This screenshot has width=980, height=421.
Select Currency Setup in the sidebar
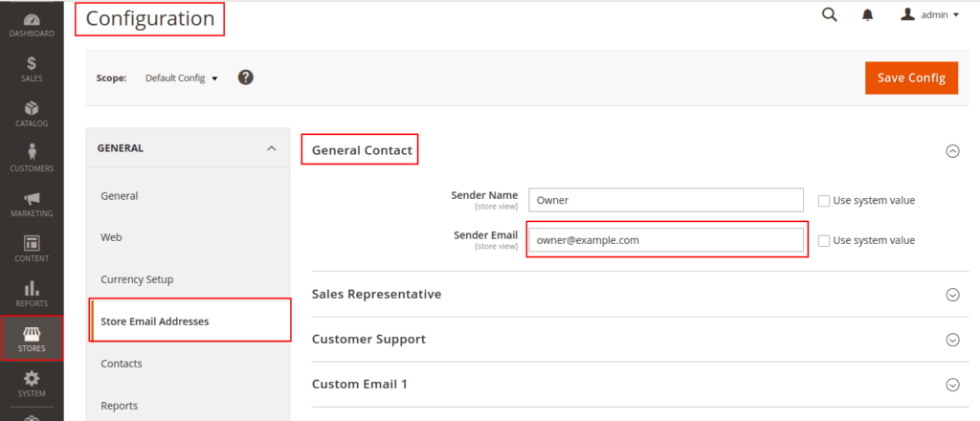click(x=137, y=279)
